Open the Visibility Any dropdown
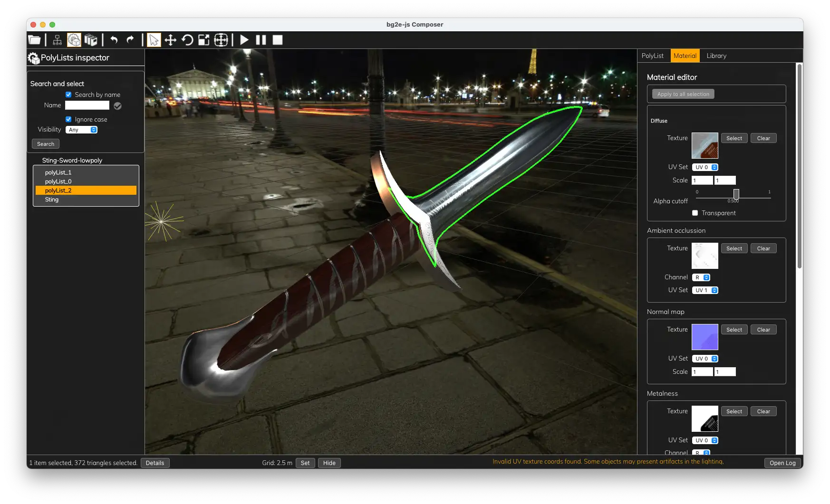Viewport: 830px width, 504px height. (x=81, y=130)
